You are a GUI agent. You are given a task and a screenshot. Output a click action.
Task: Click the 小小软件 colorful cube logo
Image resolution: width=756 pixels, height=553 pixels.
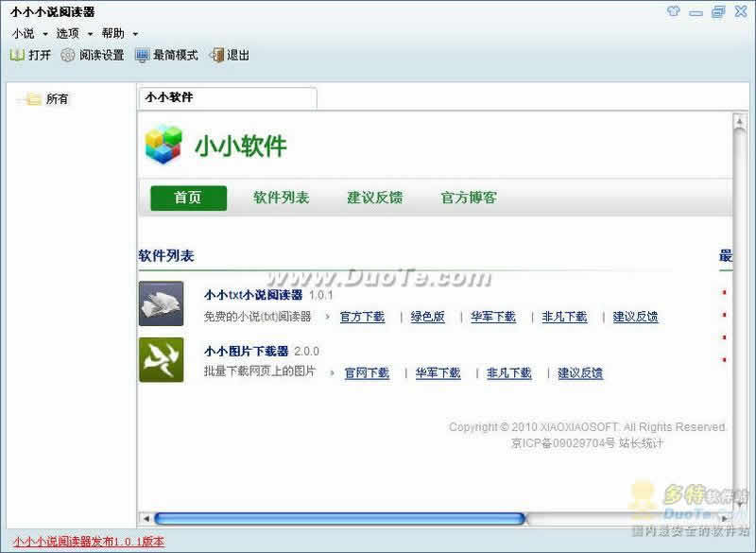(163, 144)
